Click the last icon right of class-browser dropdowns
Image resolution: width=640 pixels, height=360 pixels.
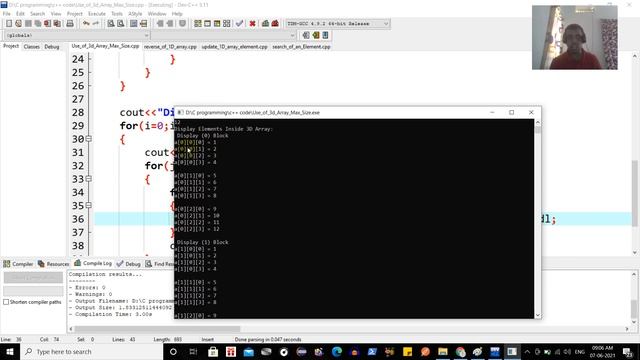tap(325, 36)
